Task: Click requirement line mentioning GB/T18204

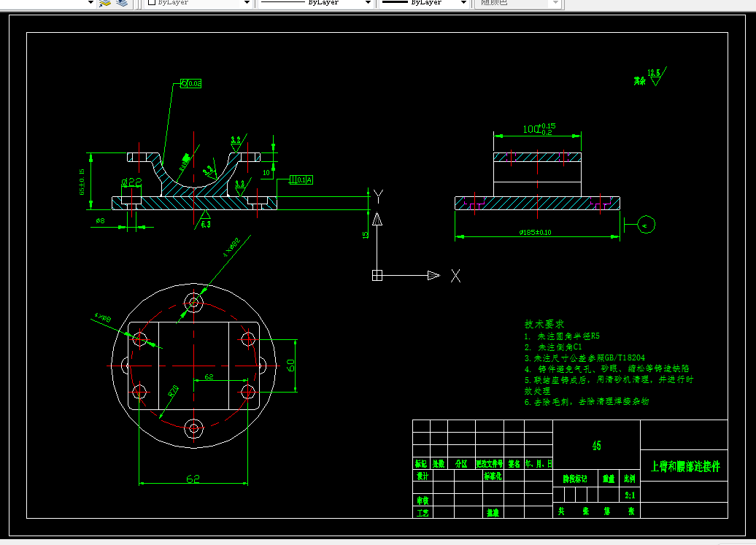Action: click(x=585, y=357)
